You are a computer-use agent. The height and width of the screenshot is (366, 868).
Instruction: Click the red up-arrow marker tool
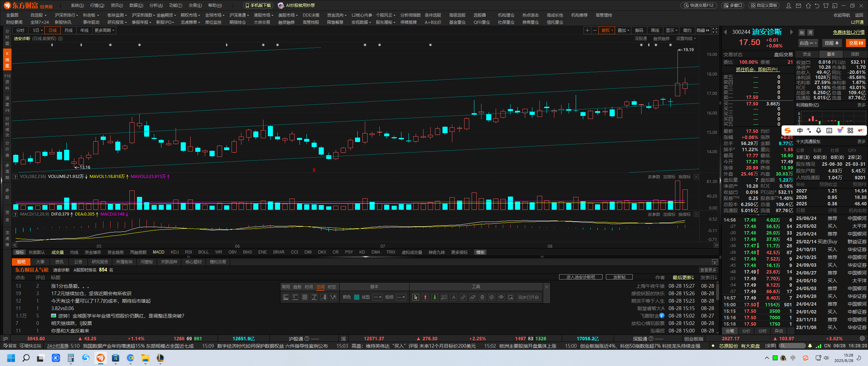click(425, 297)
